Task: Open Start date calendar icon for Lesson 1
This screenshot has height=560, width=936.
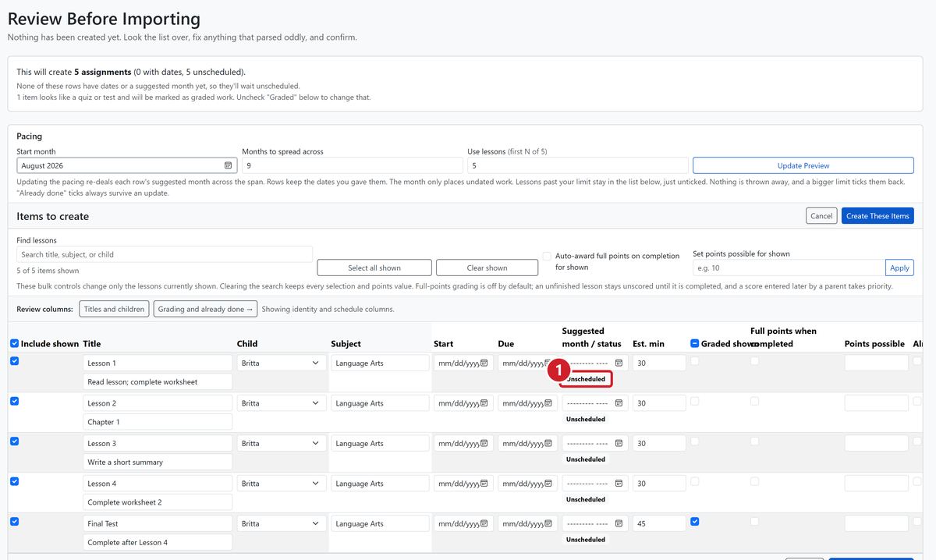Action: point(484,363)
